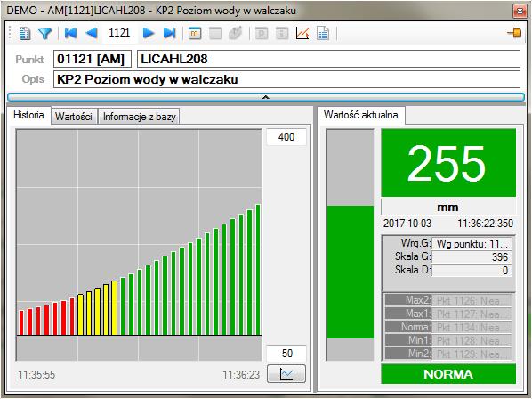
Task: Select the Wartość aktualna tab
Action: (361, 115)
